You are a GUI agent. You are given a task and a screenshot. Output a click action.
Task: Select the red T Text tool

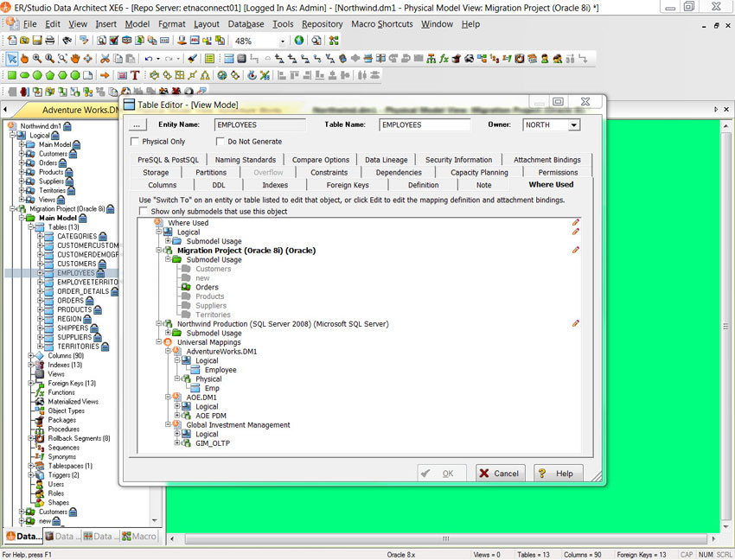[136, 75]
